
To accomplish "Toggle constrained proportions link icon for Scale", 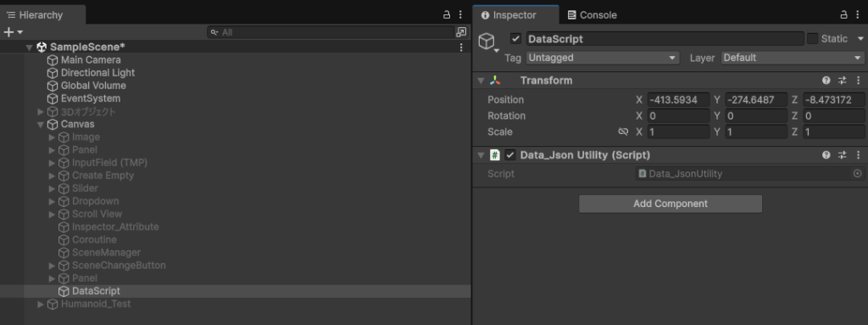I will [x=623, y=132].
